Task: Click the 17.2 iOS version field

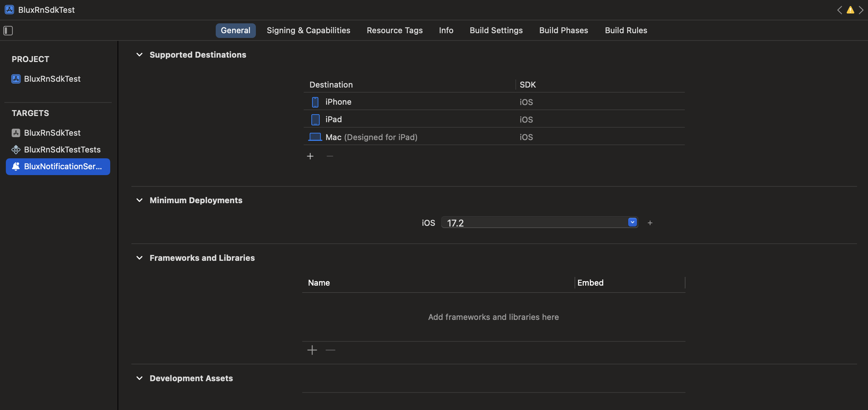Action: click(539, 223)
